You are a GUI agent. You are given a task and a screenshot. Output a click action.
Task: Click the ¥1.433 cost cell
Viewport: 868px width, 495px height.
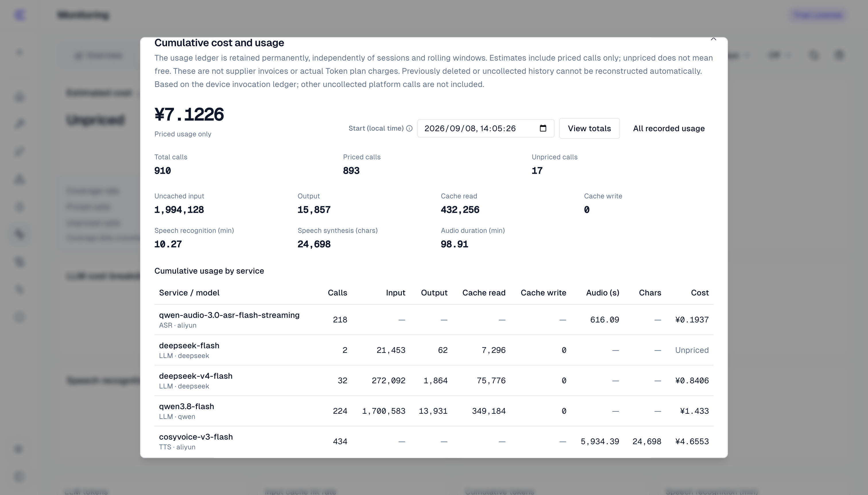pos(694,411)
